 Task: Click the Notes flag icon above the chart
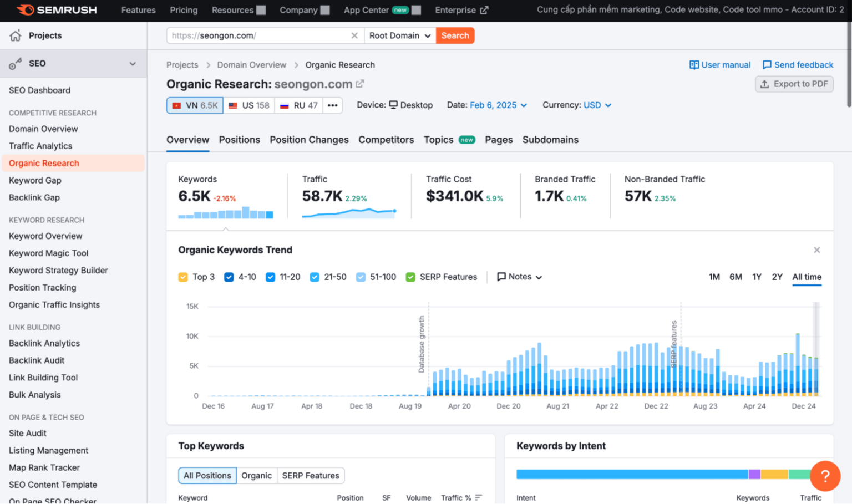click(x=502, y=277)
